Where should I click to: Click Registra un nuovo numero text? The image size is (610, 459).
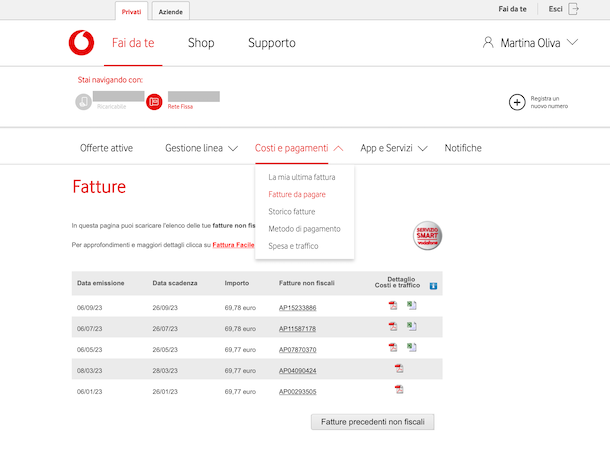click(549, 102)
